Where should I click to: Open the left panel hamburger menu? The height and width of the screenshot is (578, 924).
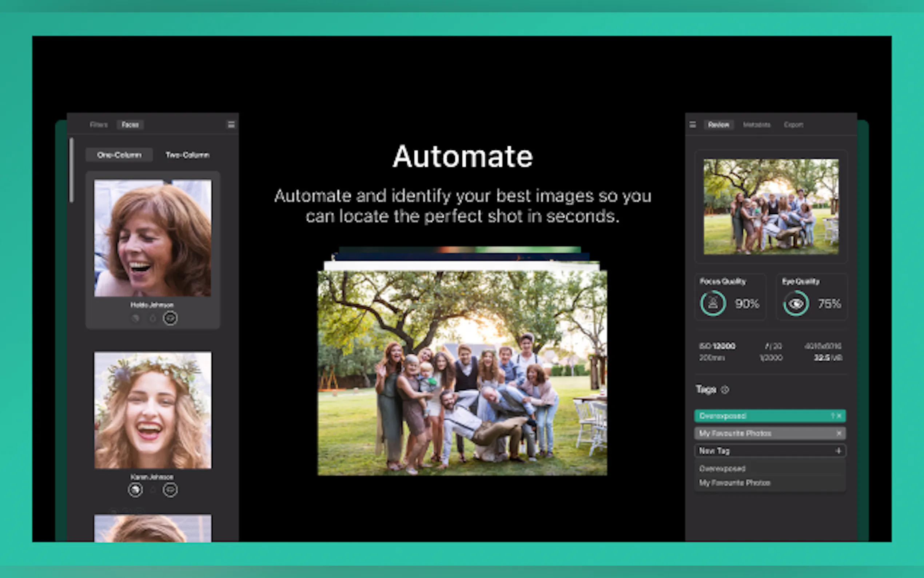click(x=231, y=124)
